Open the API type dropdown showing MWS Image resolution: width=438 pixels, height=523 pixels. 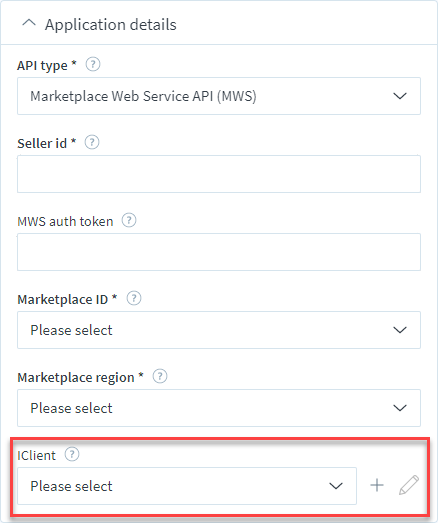[219, 96]
